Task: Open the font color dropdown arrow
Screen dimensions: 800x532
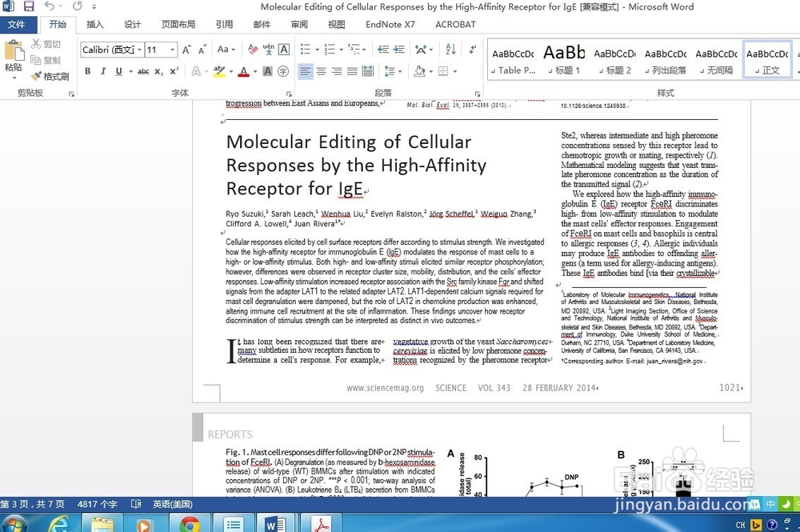Action: coord(254,72)
